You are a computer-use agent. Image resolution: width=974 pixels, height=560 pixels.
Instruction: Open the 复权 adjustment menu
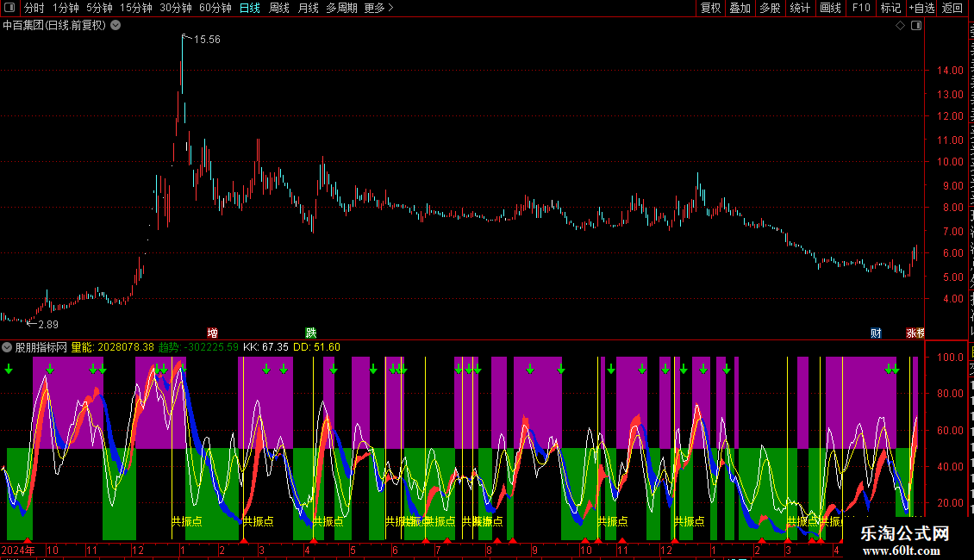[x=710, y=8]
